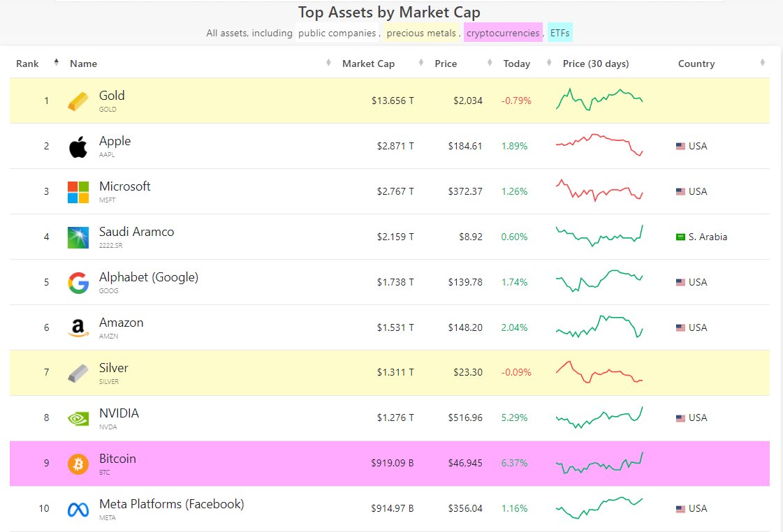Open the Microsoft company page
Viewport: 783px width, 532px height.
tap(125, 186)
